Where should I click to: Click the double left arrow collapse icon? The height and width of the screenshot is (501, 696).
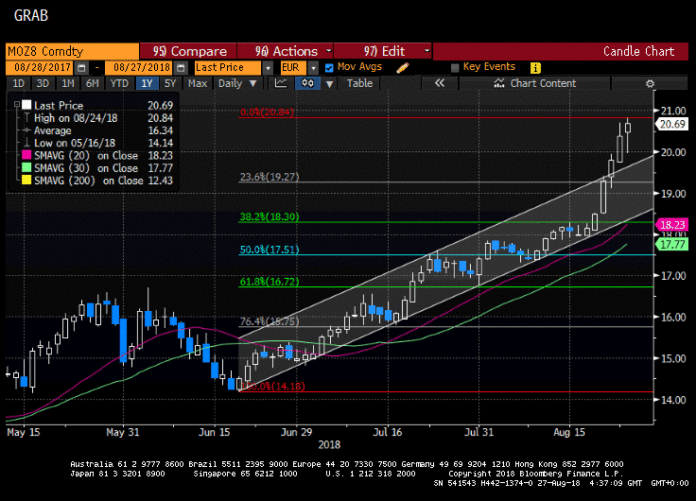point(439,84)
